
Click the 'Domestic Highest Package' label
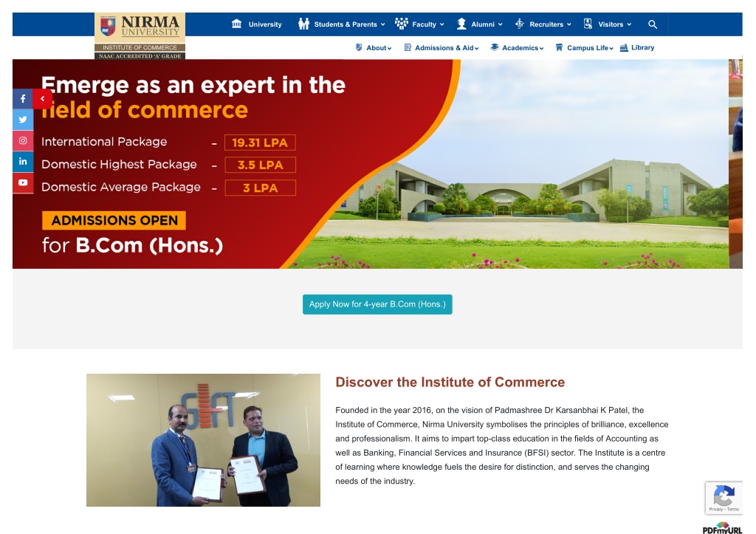coord(119,165)
